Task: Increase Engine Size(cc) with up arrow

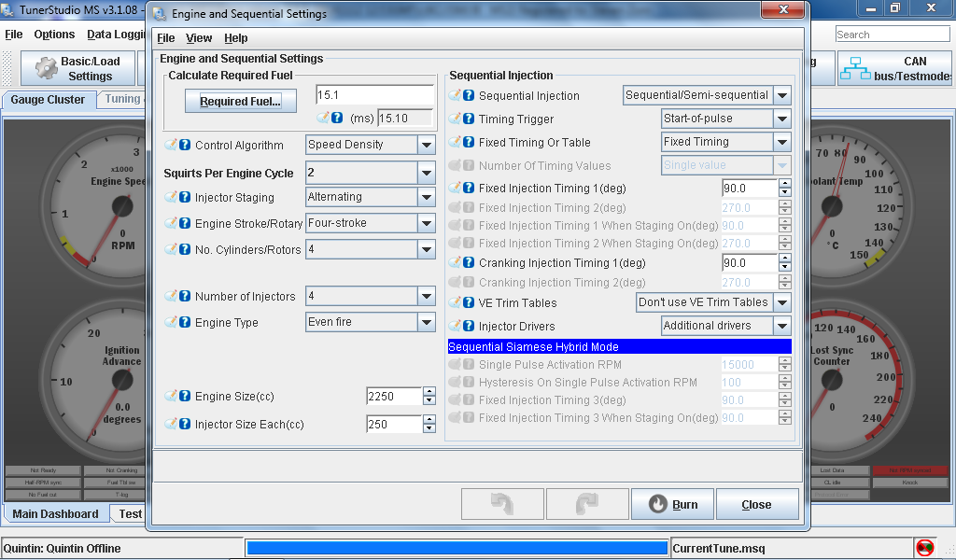Action: coord(429,392)
